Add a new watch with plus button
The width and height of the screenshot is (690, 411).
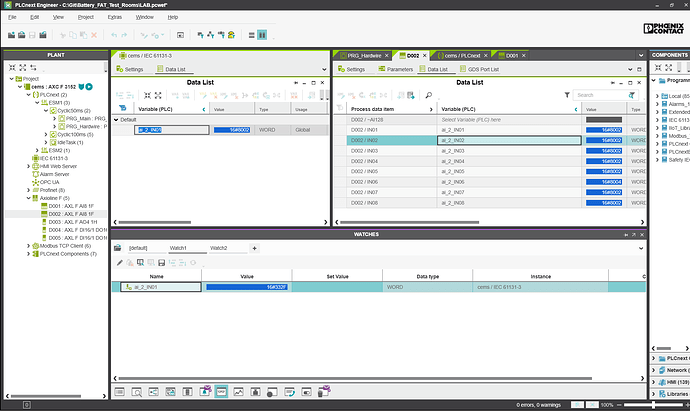tap(254, 247)
